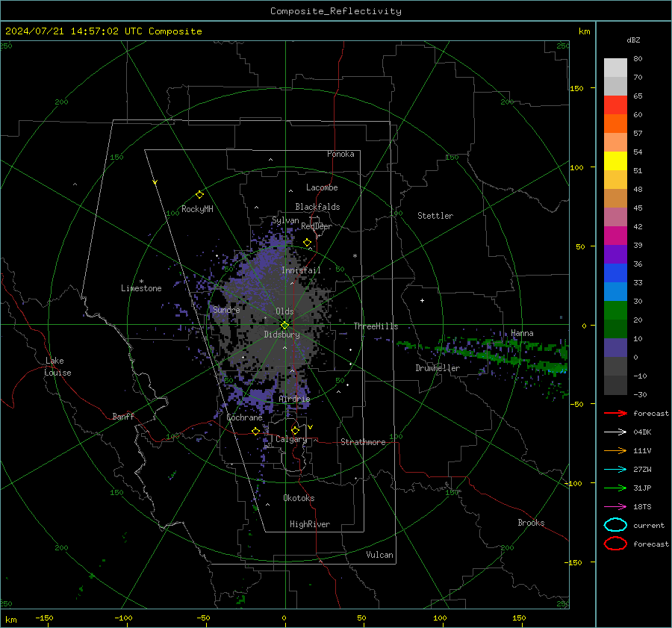This screenshot has height=628, width=672.
Task: Click the magenta 42 dBZ color swatch
Action: pyautogui.click(x=615, y=236)
